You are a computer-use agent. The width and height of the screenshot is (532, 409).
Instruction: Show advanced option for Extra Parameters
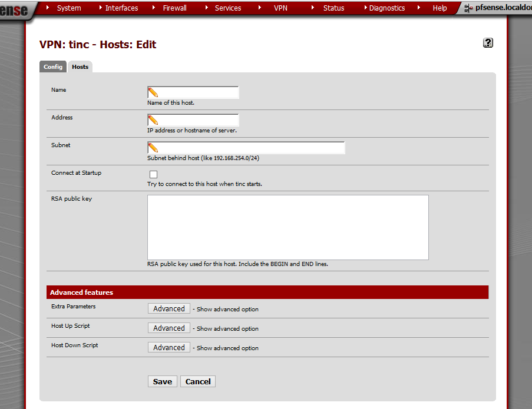169,309
